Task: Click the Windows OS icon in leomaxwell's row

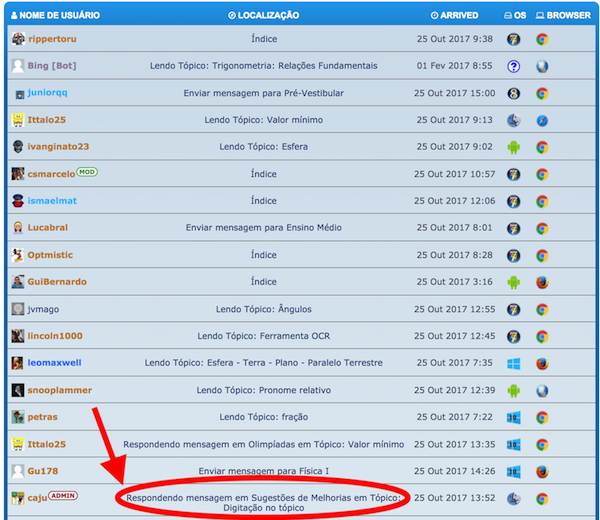Action: click(x=513, y=363)
